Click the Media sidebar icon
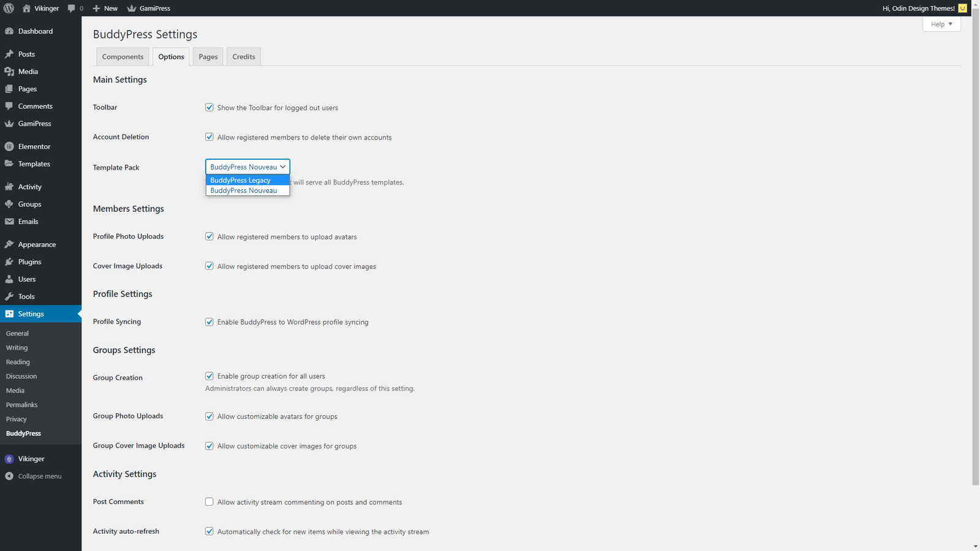Screen dimensions: 980x551 point(9,72)
